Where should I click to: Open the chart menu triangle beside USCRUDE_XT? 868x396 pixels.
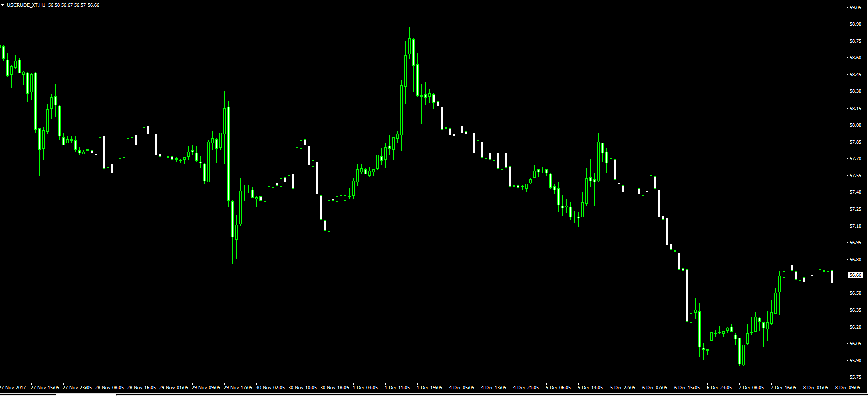(3, 5)
